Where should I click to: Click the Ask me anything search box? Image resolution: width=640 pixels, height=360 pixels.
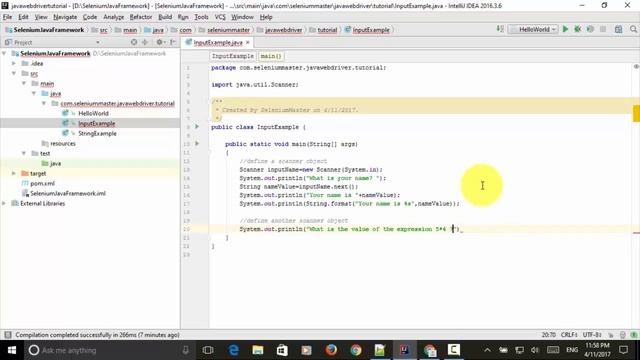coord(110,350)
